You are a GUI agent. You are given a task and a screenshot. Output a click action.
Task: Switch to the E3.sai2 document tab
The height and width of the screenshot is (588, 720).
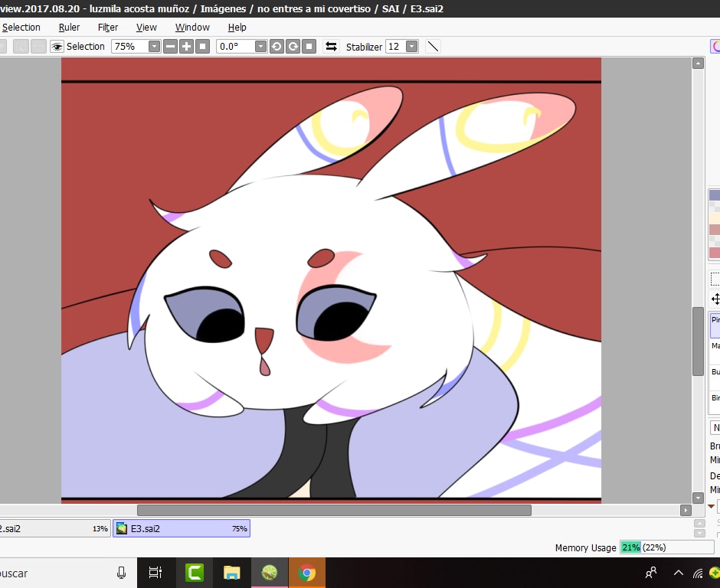pyautogui.click(x=182, y=528)
